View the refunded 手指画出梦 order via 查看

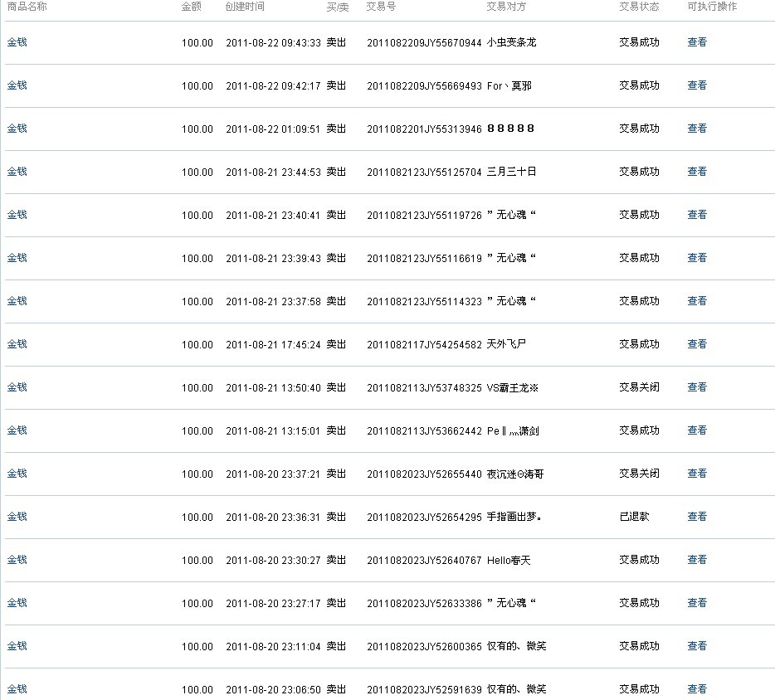click(696, 517)
